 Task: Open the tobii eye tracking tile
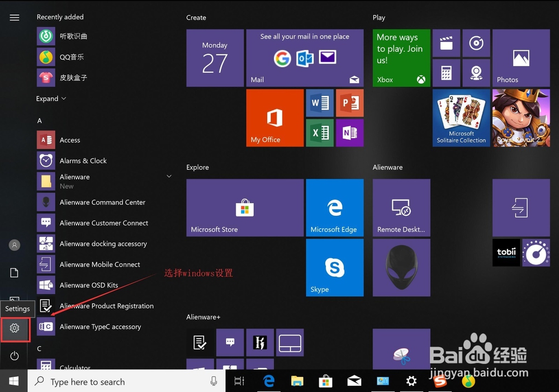click(x=506, y=253)
